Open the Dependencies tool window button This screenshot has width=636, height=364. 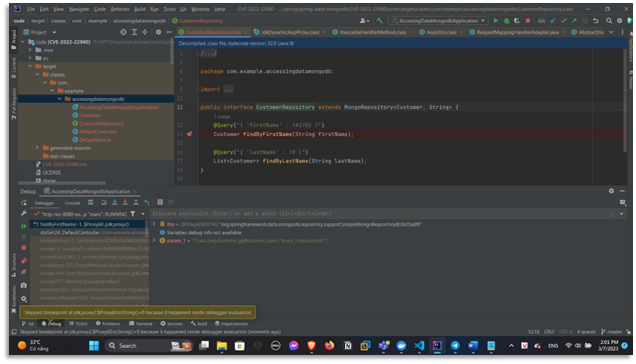[231, 323]
